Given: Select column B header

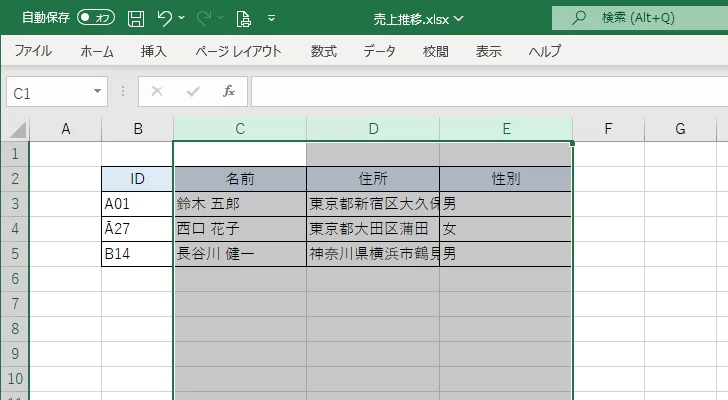Looking at the screenshot, I should tap(137, 129).
